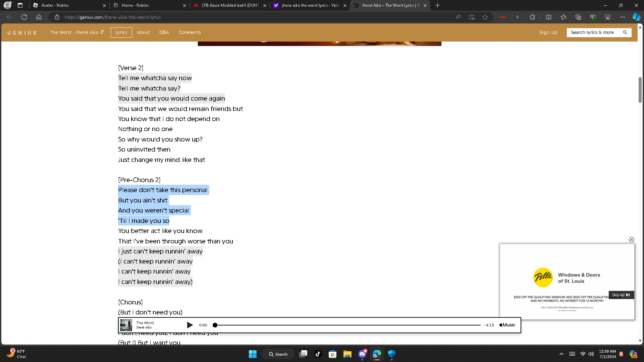View site information lock icon
The height and width of the screenshot is (362, 644).
pos(57,17)
